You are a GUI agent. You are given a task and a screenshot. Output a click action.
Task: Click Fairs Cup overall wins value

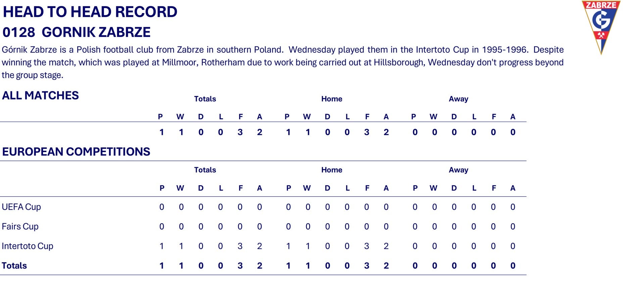(x=181, y=227)
